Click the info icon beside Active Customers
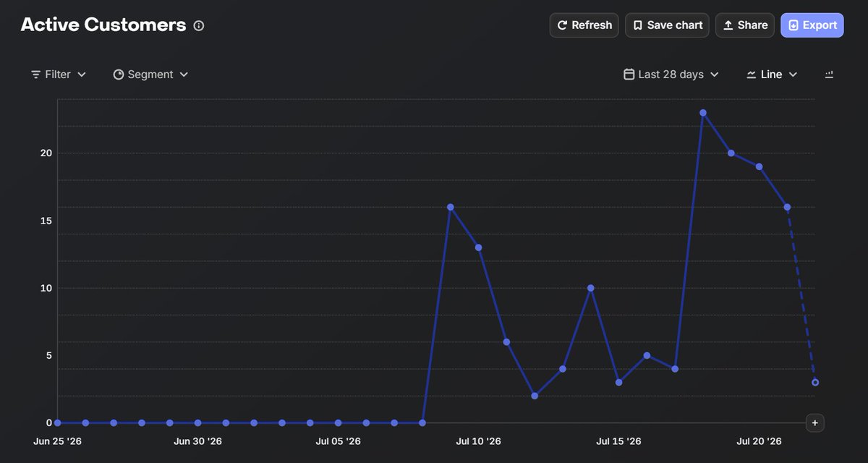 point(199,25)
